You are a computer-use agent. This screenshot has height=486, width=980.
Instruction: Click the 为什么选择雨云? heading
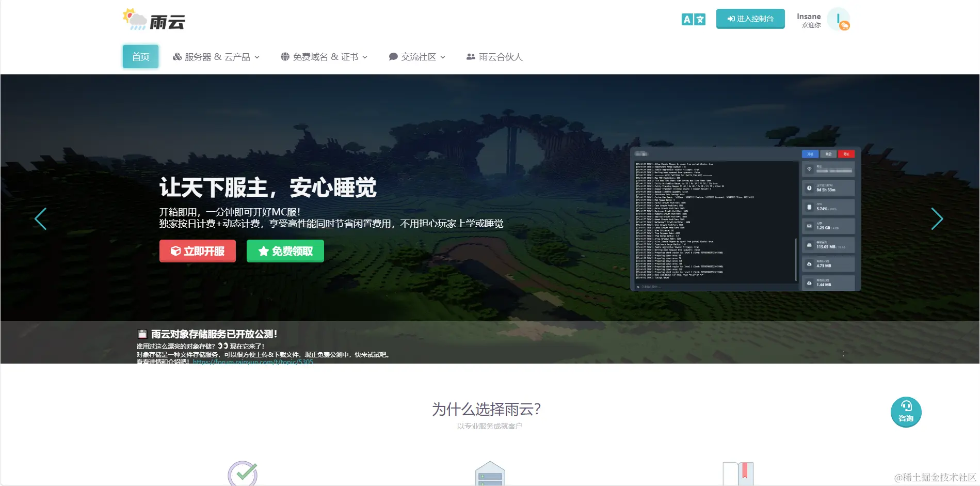487,409
